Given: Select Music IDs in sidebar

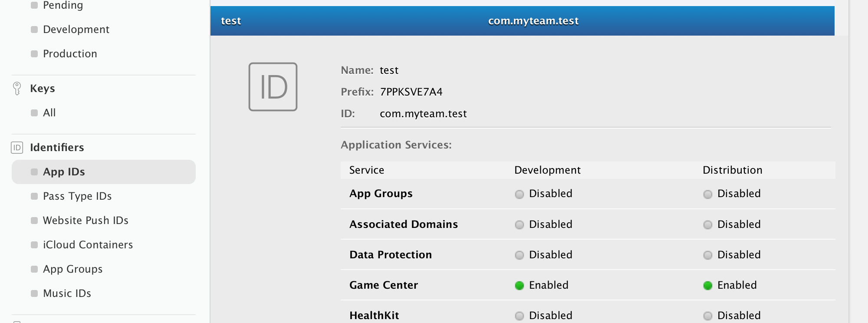Looking at the screenshot, I should (x=67, y=293).
